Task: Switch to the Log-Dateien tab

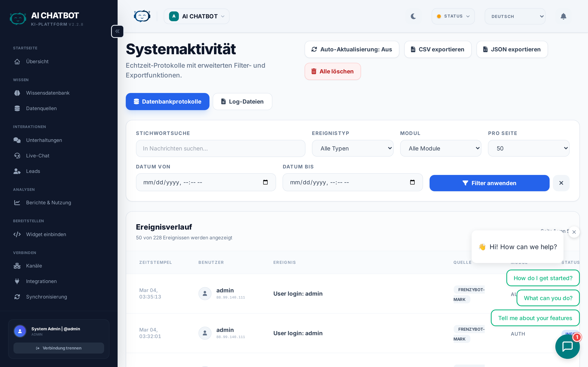Action: (242, 102)
